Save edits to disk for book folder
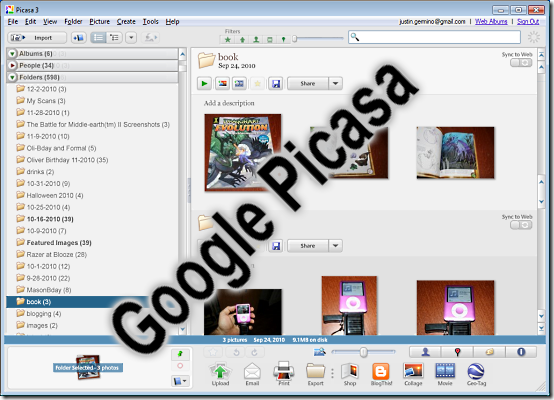 click(x=276, y=84)
